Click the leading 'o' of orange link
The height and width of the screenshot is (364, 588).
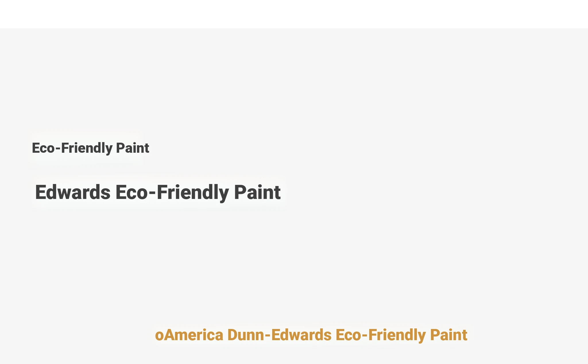(x=159, y=336)
